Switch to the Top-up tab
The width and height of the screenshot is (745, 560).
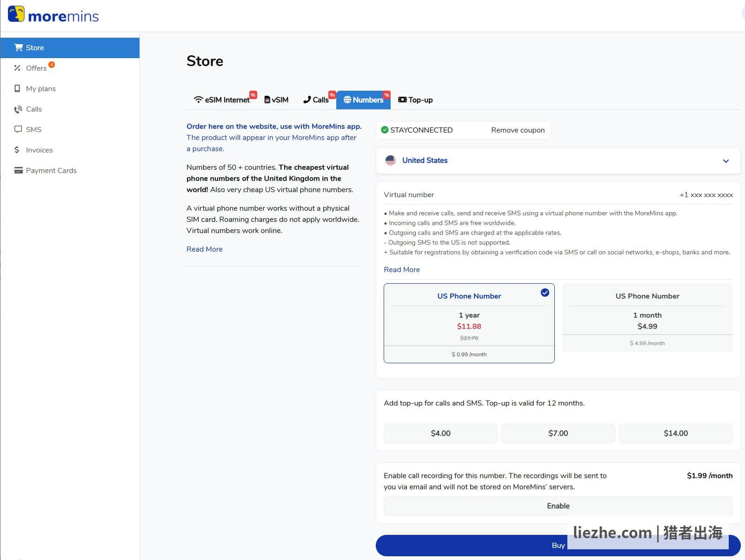(415, 100)
